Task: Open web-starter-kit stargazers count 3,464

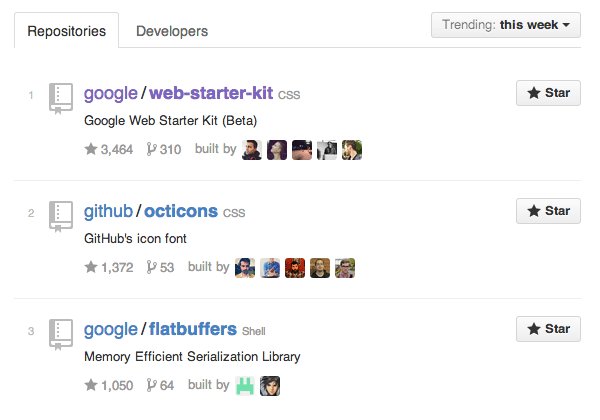Action: point(110,150)
